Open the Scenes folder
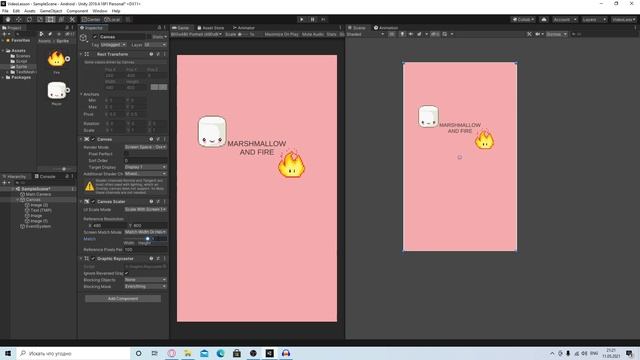The image size is (640, 360). point(20,56)
